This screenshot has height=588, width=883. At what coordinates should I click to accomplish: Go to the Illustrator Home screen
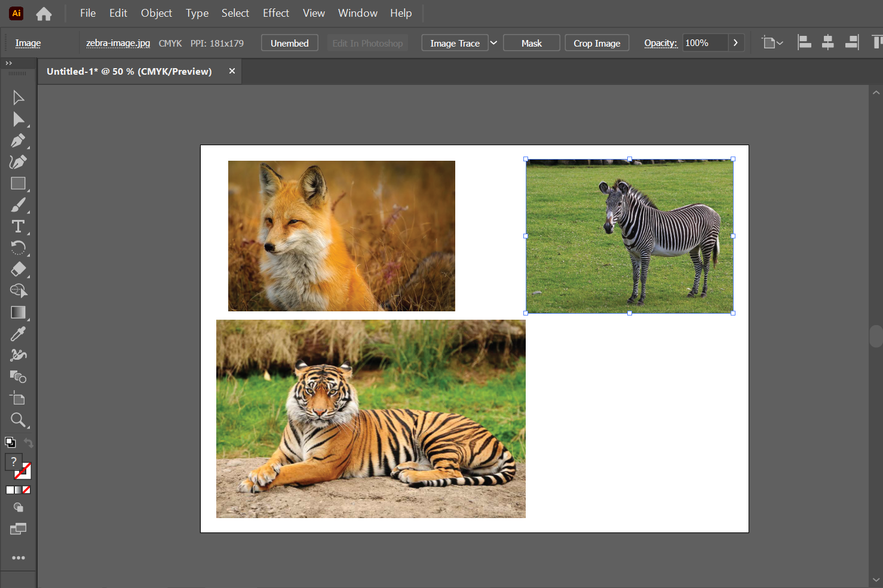pyautogui.click(x=44, y=14)
